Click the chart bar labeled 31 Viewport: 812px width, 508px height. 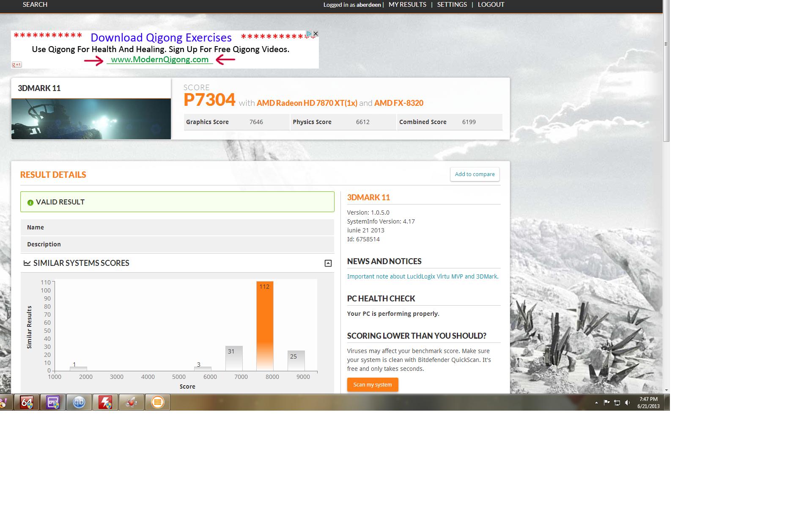(x=234, y=358)
